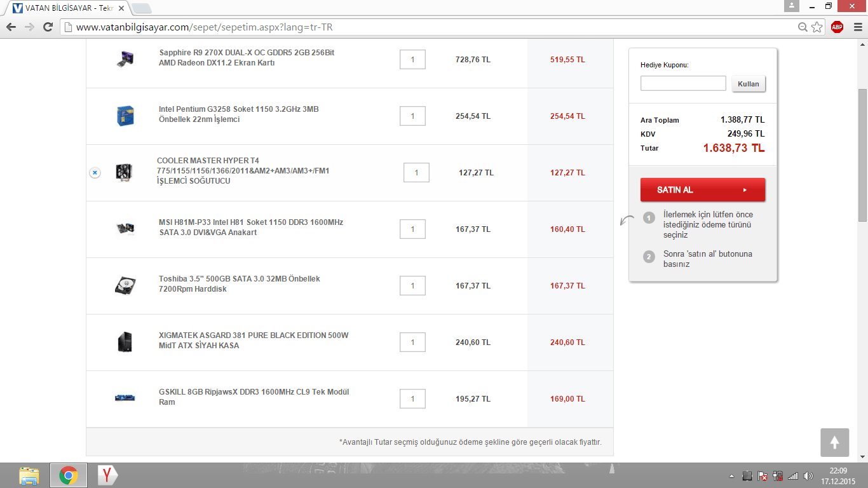The width and height of the screenshot is (868, 488).
Task: Open File Explorer from the taskbar
Action: tap(29, 475)
